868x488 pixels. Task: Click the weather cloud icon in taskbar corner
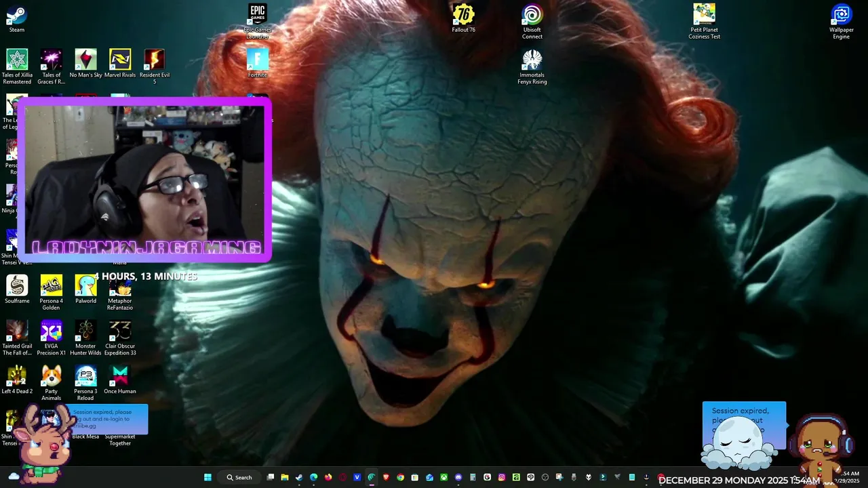click(14, 476)
